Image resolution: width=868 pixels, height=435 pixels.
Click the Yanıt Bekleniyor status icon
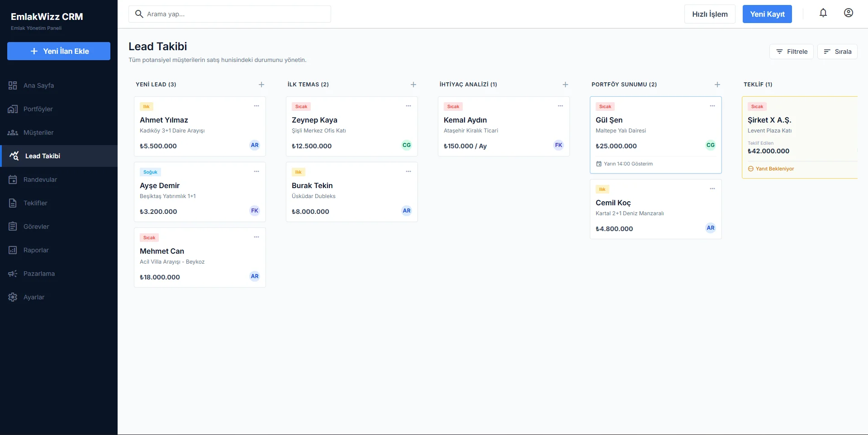(x=751, y=169)
